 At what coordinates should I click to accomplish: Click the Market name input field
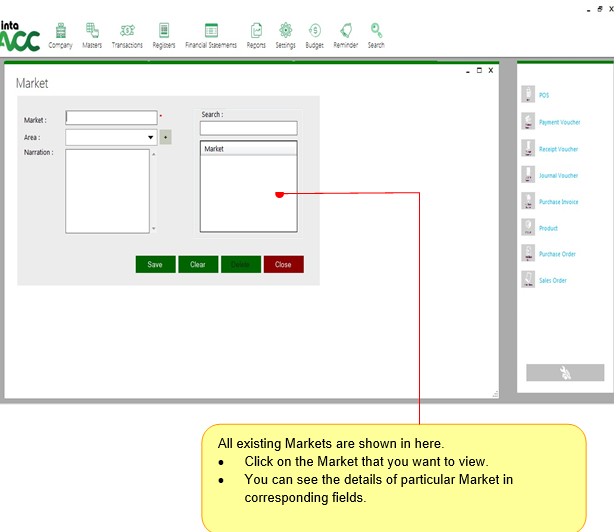coord(111,118)
